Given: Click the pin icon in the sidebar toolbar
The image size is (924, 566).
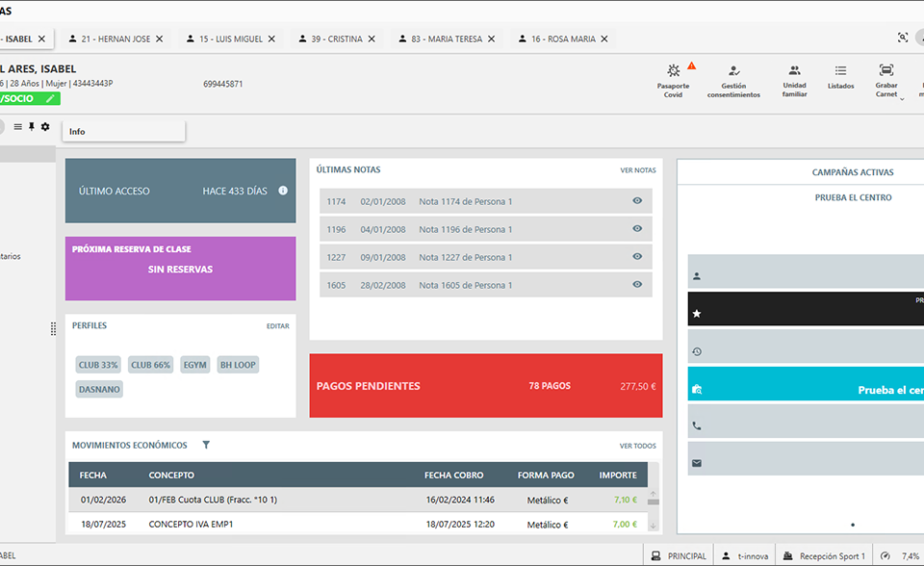Looking at the screenshot, I should point(31,127).
